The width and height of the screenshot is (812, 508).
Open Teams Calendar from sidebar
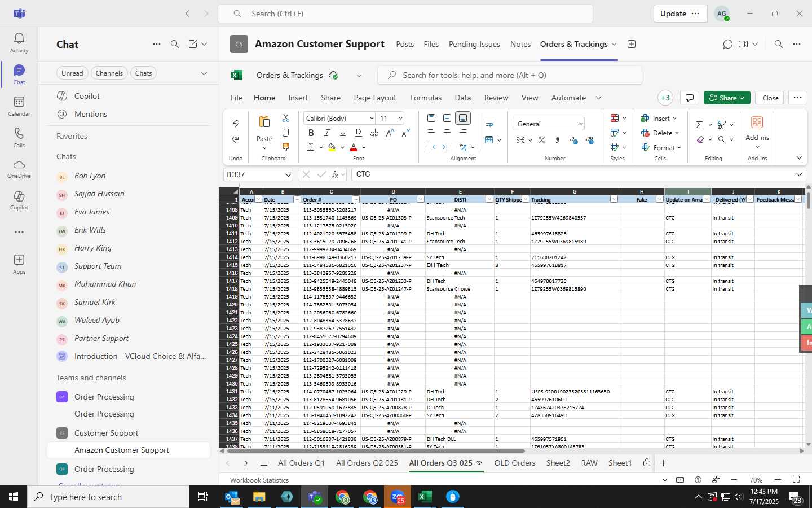[19, 106]
